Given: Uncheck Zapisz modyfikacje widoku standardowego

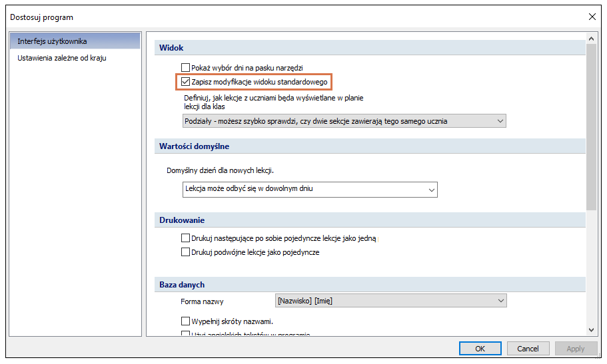Looking at the screenshot, I should point(185,82).
